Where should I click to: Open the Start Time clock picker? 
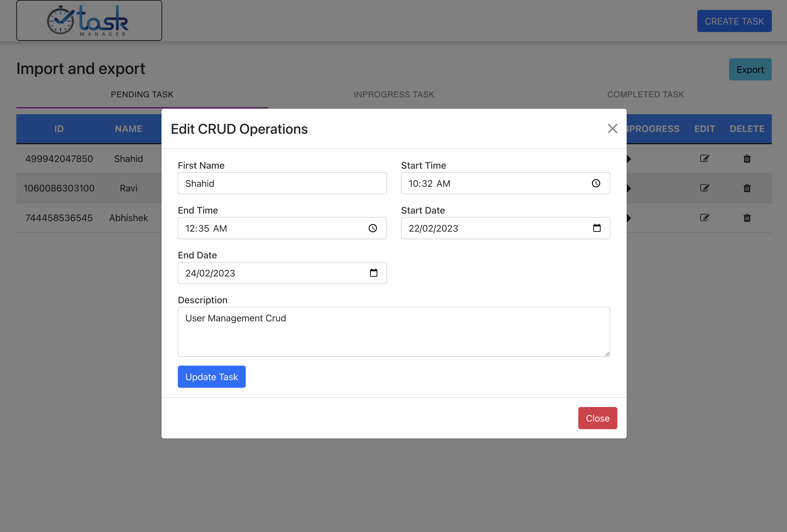coord(596,184)
